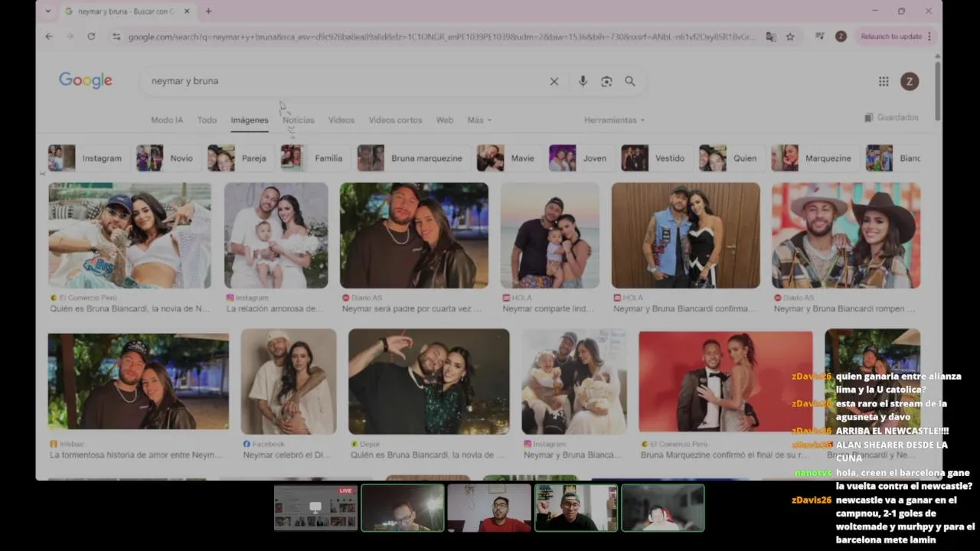Open Depor 'Quién es Bruna Biancardi' image
The height and width of the screenshot is (551, 980).
pos(429,382)
